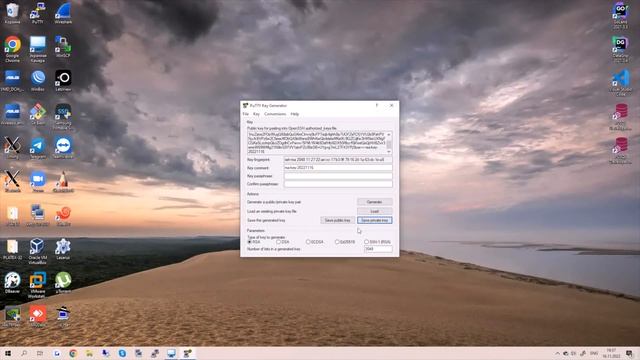This screenshot has width=640, height=360.
Task: Click the Confirm passphrase field
Action: [x=338, y=184]
